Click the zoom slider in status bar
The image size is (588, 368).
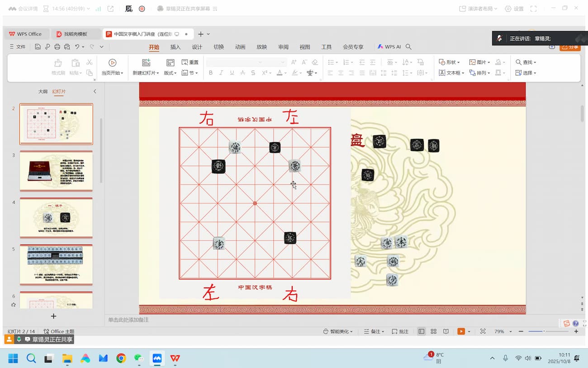[544, 331]
